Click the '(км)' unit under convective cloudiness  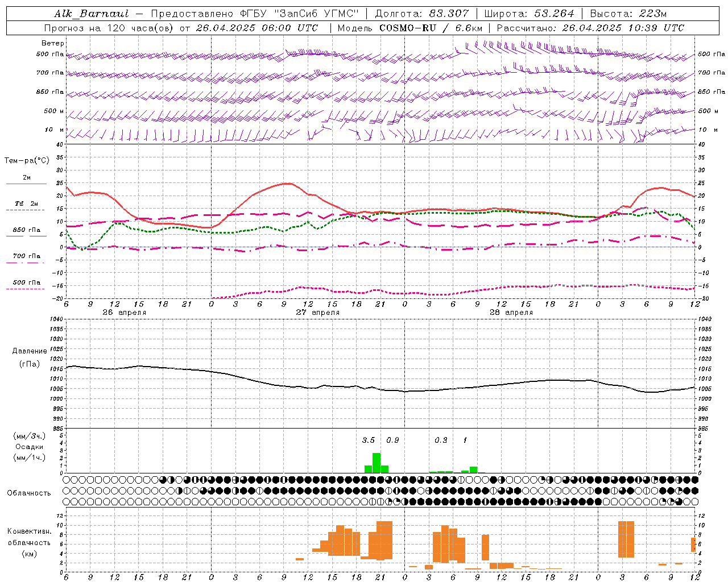pyautogui.click(x=29, y=554)
